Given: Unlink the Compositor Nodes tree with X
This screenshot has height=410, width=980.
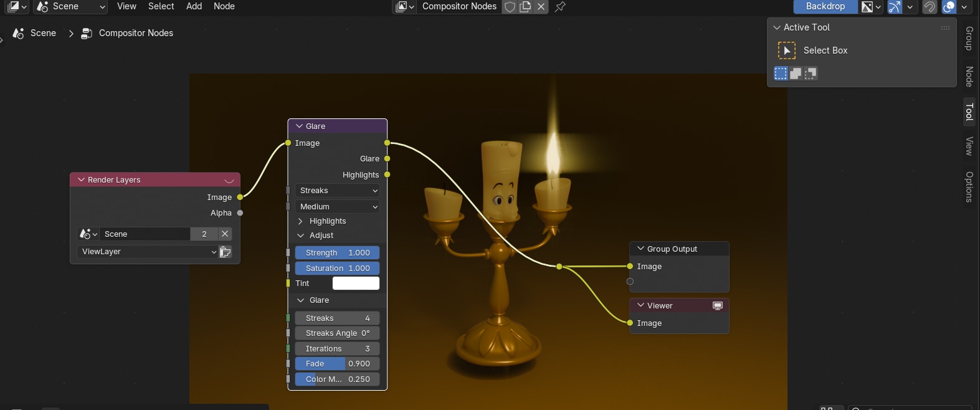Looking at the screenshot, I should (541, 6).
